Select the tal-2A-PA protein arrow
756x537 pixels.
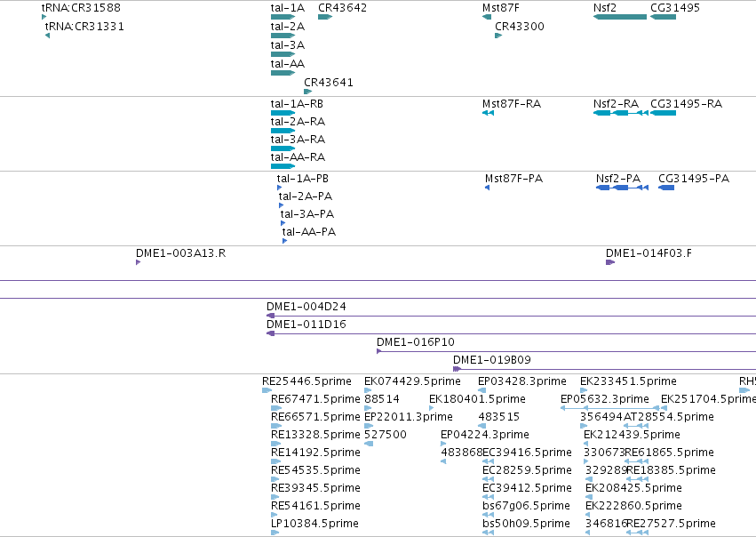[x=281, y=205]
